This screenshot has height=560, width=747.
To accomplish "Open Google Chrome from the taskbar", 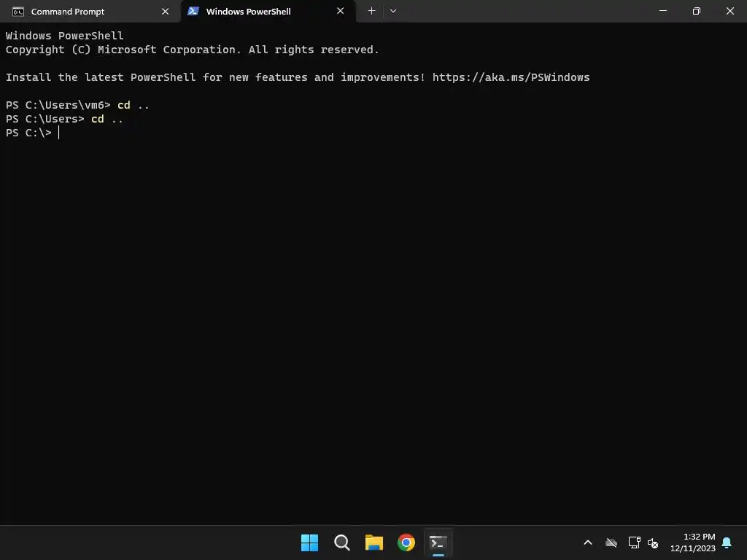I will [x=406, y=542].
